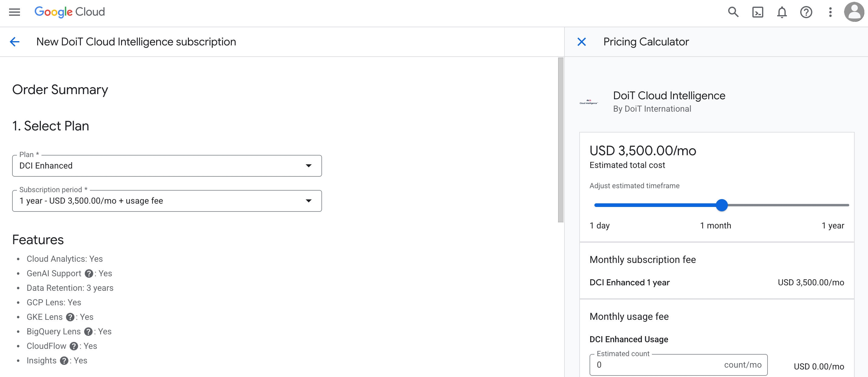Click the page vertical scrollbar

(x=561, y=140)
